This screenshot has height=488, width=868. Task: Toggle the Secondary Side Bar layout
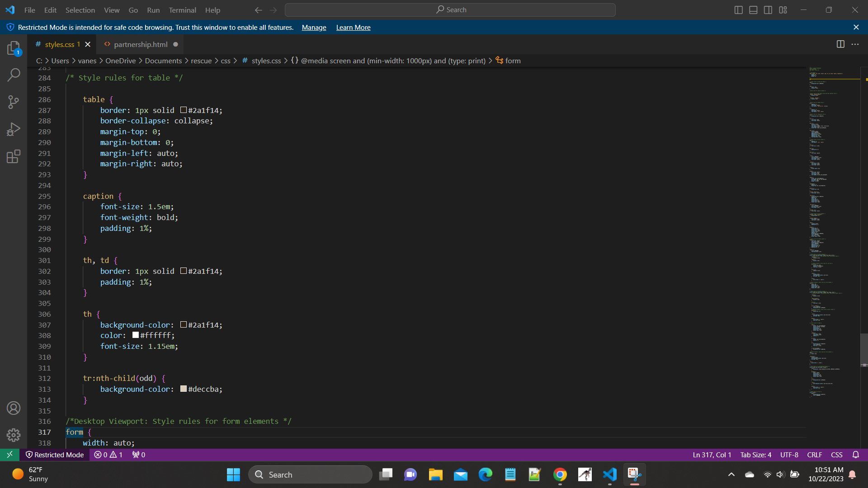click(768, 10)
